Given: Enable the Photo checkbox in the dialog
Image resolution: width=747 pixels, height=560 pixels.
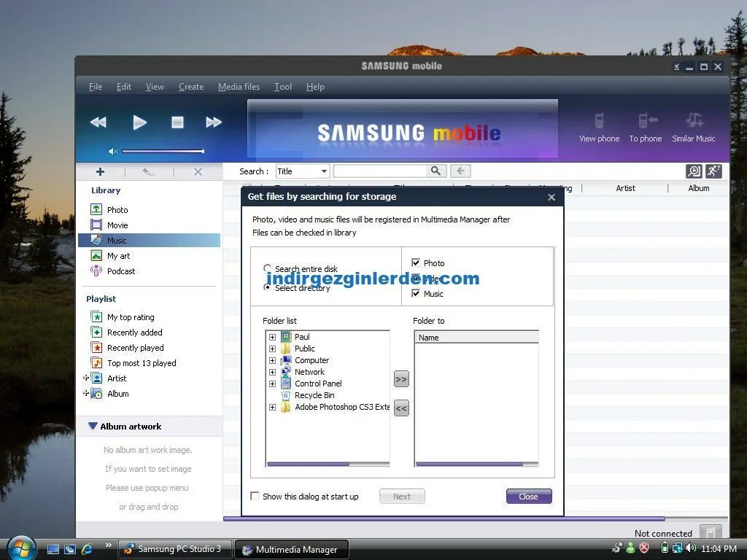Looking at the screenshot, I should coord(417,262).
